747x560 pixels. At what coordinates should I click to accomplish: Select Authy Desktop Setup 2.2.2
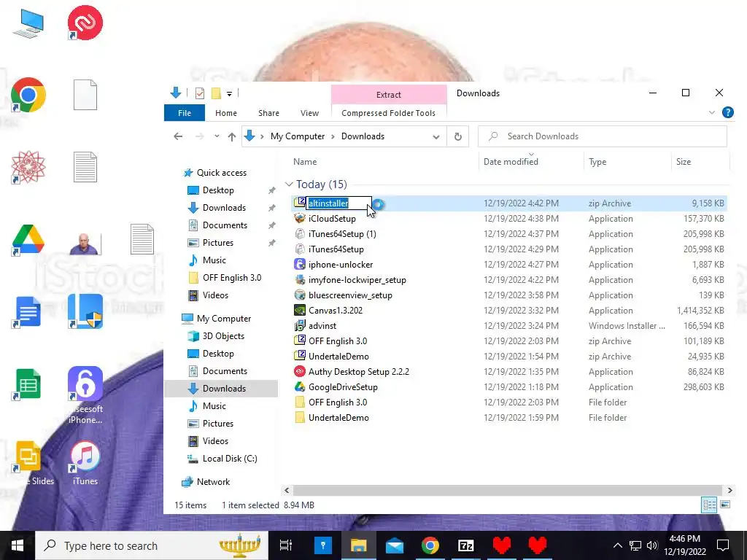point(359,371)
